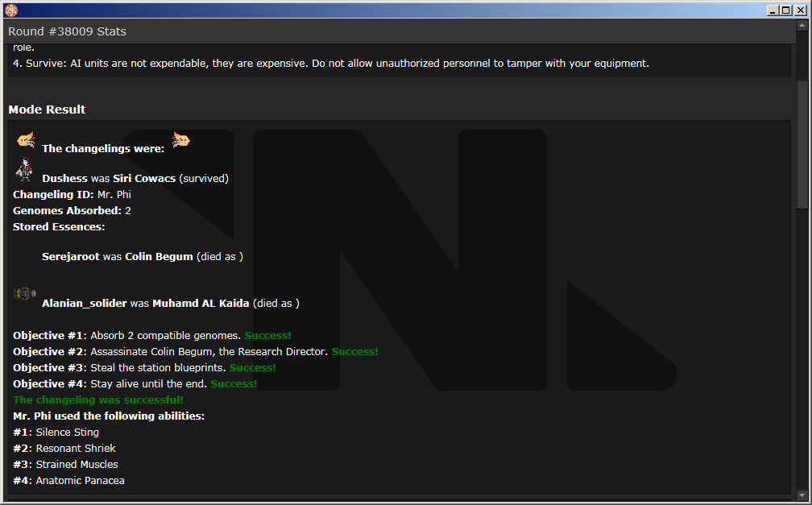Click the "Anatomic Panacea" ability
The width and height of the screenshot is (812, 505).
pyautogui.click(x=81, y=481)
